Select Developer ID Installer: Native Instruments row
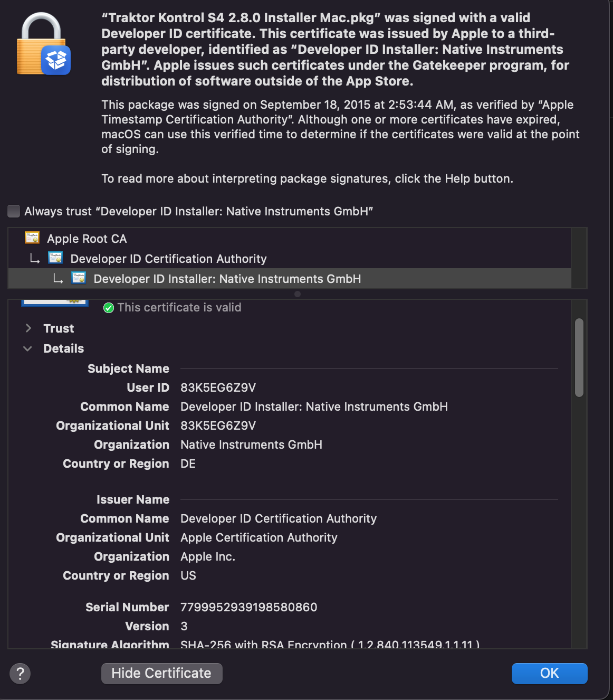This screenshot has height=700, width=613. pos(227,279)
